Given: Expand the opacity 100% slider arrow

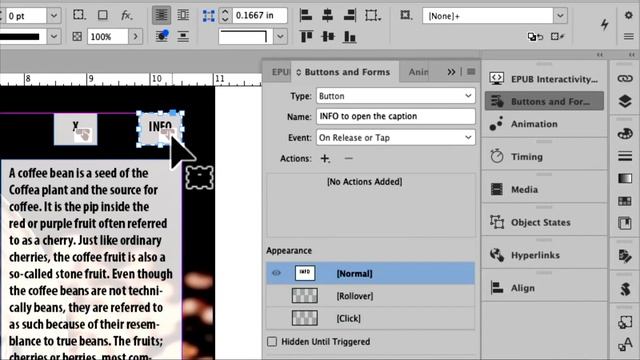Looking at the screenshot, I should click(x=135, y=37).
